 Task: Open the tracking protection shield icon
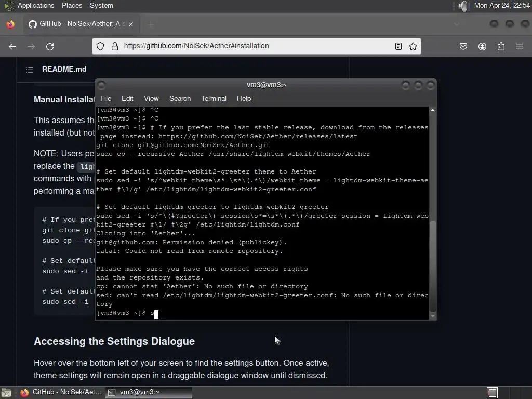[x=100, y=46]
